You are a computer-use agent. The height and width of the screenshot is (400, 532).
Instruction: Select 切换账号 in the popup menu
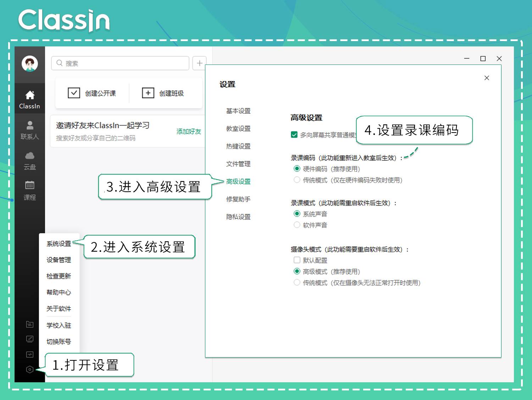(59, 342)
